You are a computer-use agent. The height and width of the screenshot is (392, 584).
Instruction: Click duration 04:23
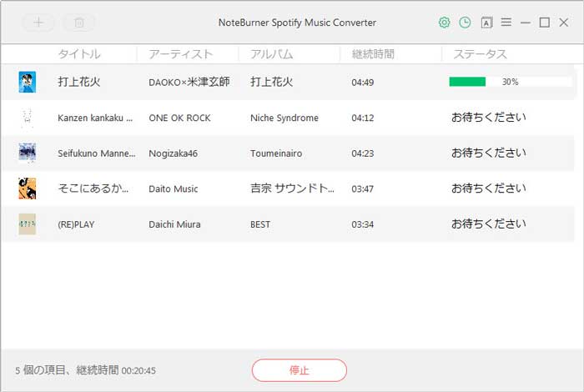point(362,153)
